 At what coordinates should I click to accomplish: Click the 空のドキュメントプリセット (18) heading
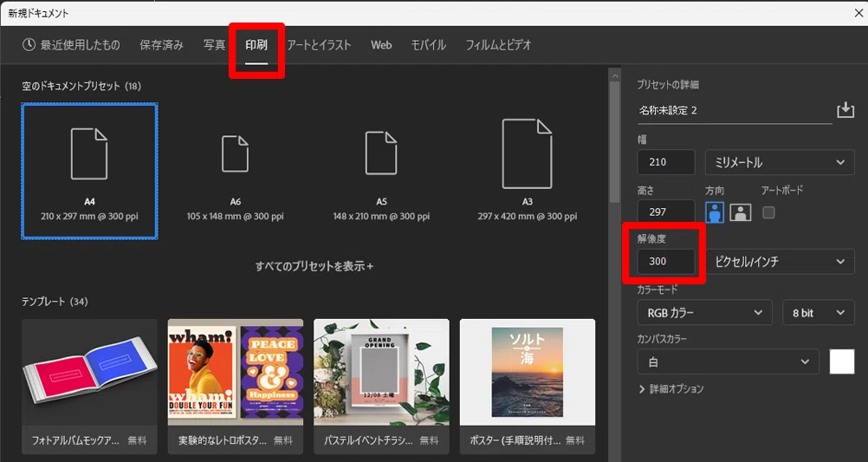(x=81, y=86)
